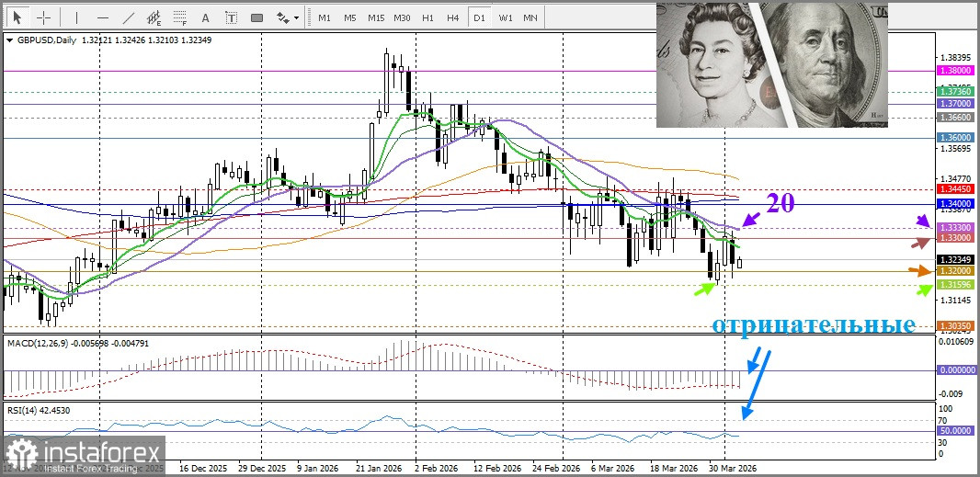Click the orange 1.32000 price label
980x477 pixels.
tap(955, 271)
